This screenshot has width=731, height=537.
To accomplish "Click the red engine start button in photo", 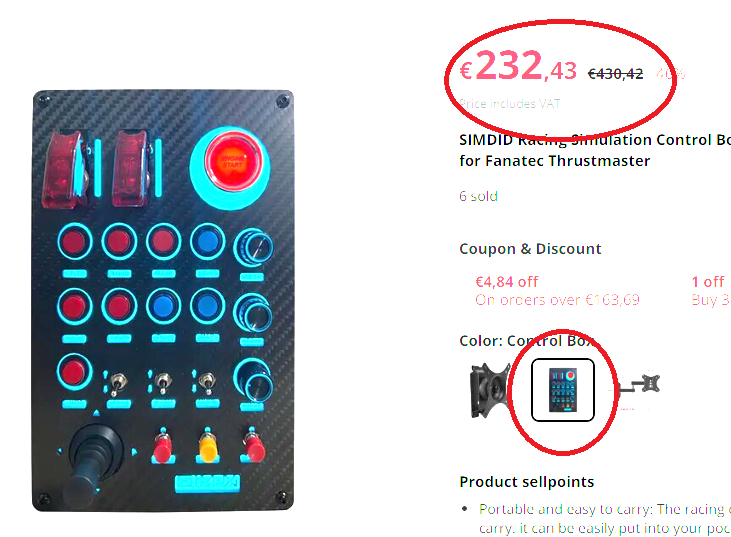I will 232,162.
